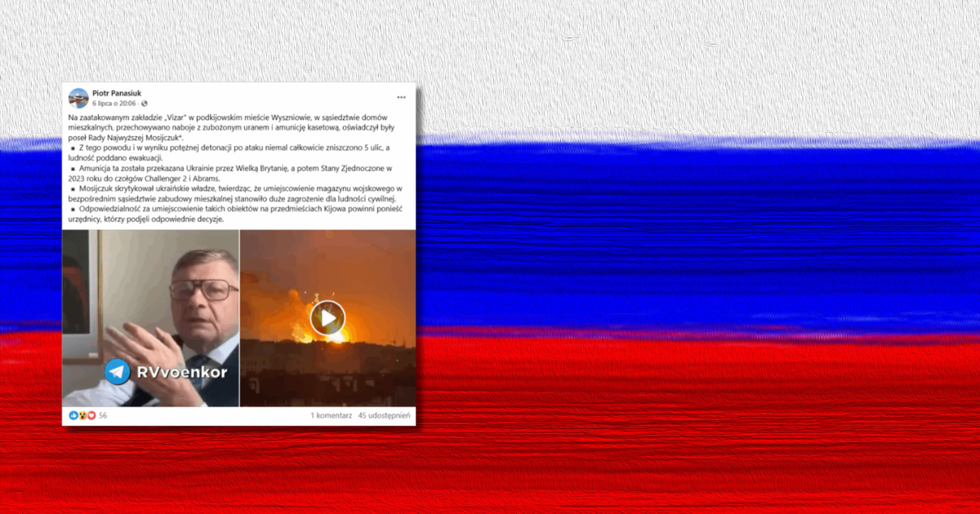This screenshot has width=980, height=514.
Task: Click the Wow emoji reaction icon
Action: pyautogui.click(x=82, y=415)
